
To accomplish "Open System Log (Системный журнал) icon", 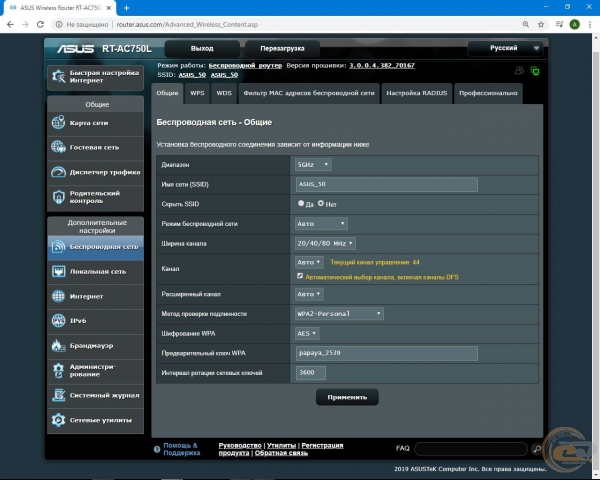I will tap(59, 395).
